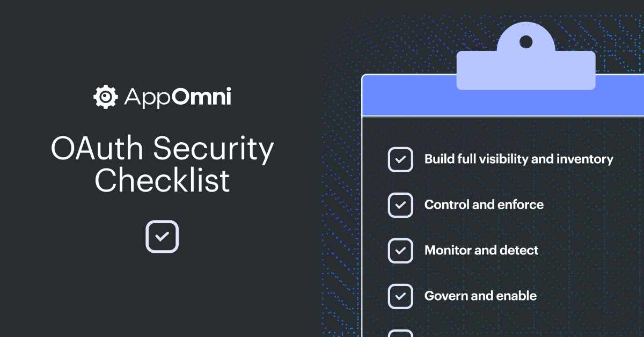
Task: Click the "Monitor and detect" label text
Action: [481, 250]
